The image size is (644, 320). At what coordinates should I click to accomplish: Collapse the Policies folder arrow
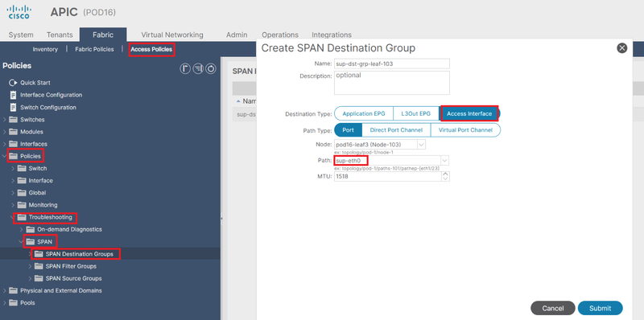5,156
